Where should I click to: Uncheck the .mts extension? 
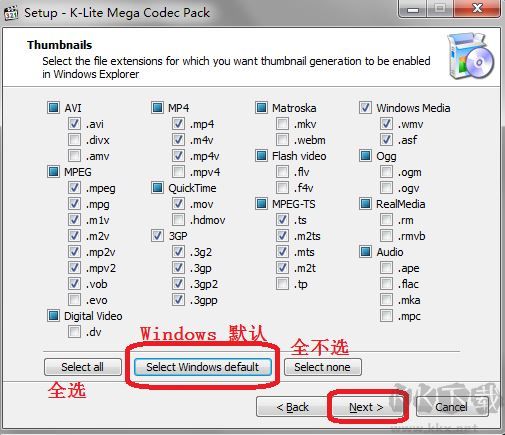pos(282,252)
